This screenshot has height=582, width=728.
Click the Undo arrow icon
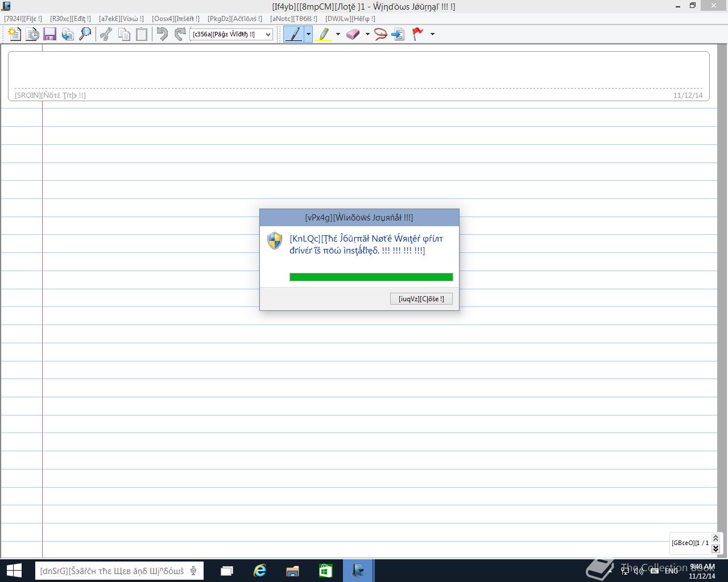(163, 34)
